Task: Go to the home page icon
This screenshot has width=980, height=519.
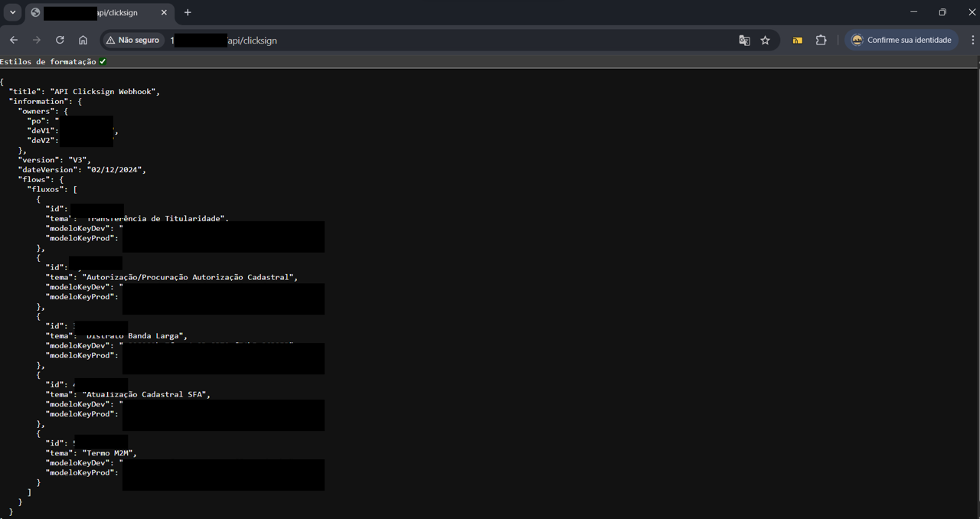Action: click(83, 40)
